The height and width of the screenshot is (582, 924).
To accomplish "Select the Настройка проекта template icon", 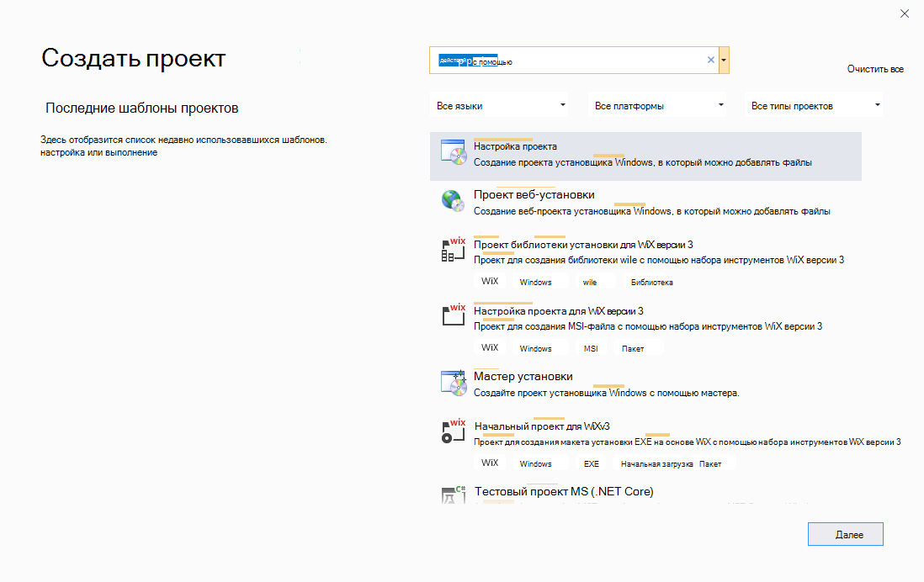I will coord(453,153).
